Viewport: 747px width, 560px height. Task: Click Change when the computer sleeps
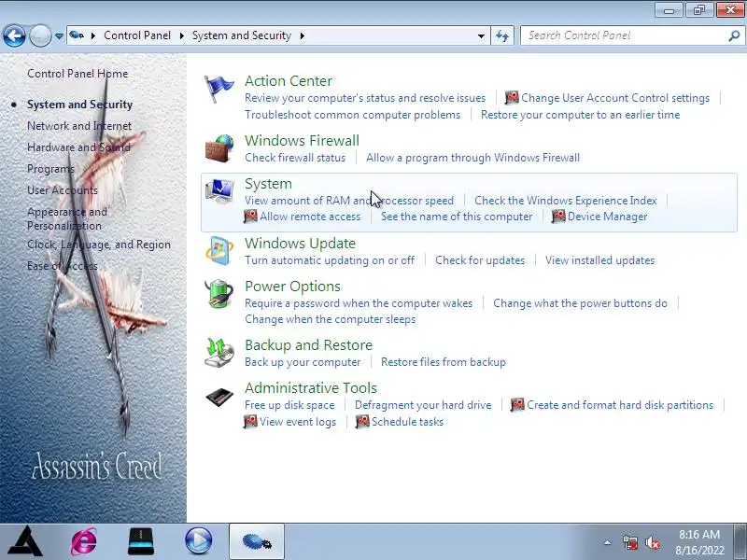pos(331,319)
